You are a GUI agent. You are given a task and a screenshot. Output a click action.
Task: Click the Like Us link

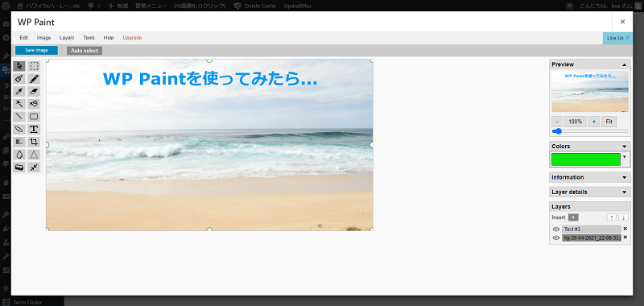coord(617,38)
